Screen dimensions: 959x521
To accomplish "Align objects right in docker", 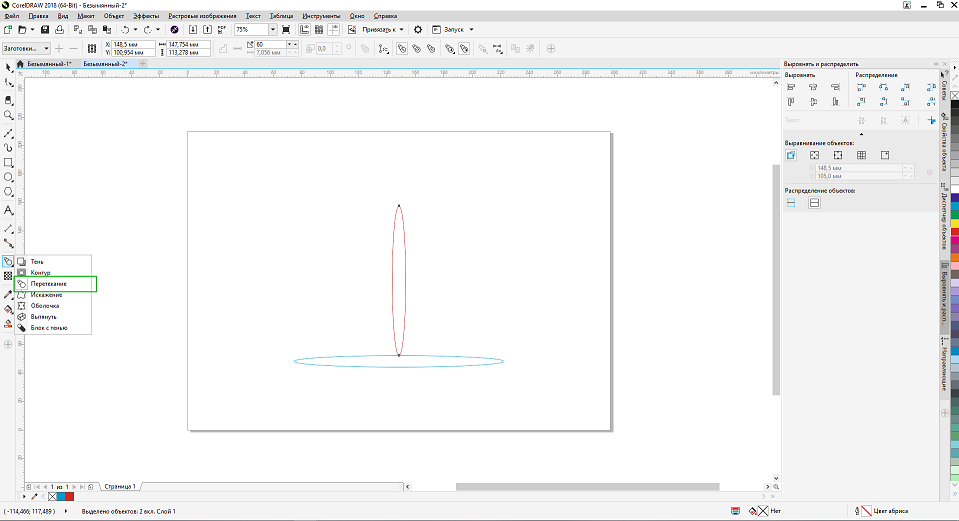I will (x=835, y=87).
